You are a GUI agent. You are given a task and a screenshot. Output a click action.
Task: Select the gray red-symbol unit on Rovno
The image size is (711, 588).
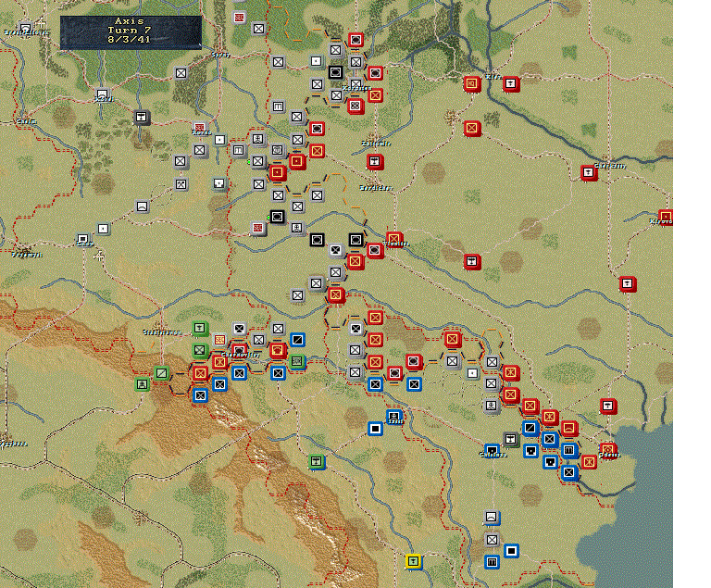tap(200, 128)
